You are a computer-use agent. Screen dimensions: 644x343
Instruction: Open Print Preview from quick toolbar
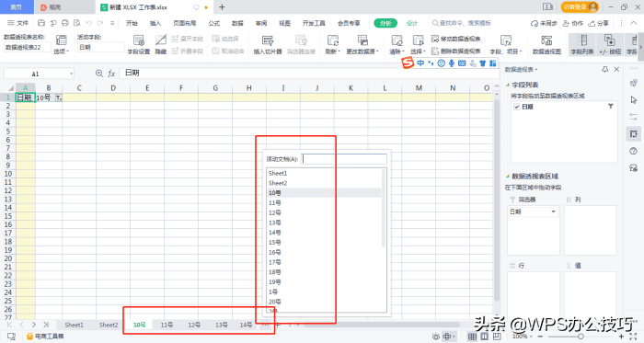(x=76, y=23)
